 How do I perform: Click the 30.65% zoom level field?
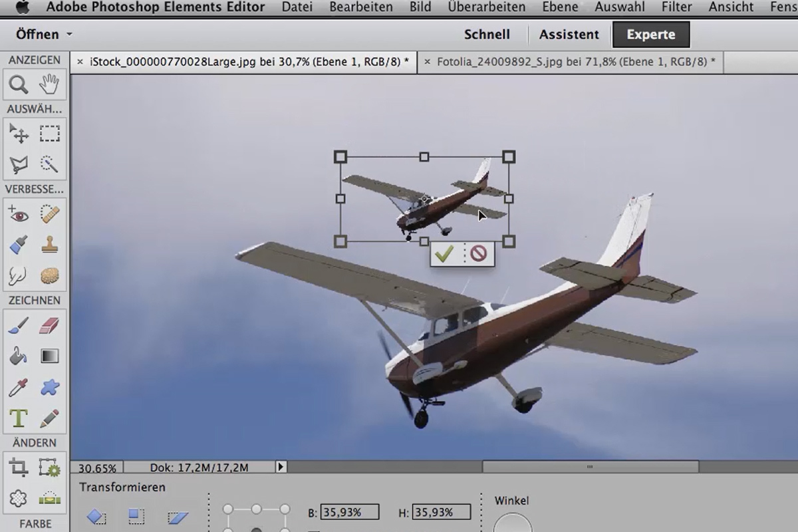pos(97,467)
